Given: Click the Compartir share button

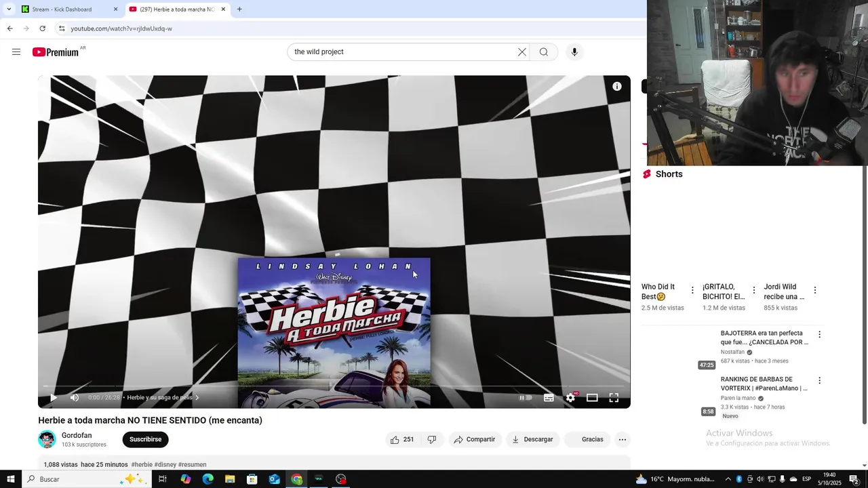Looking at the screenshot, I should [475, 439].
